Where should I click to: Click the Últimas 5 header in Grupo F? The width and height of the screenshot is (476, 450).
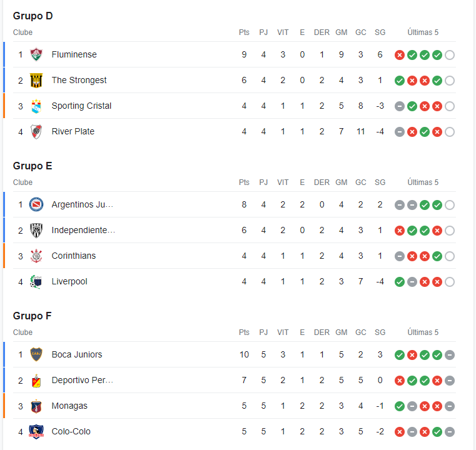pos(423,332)
